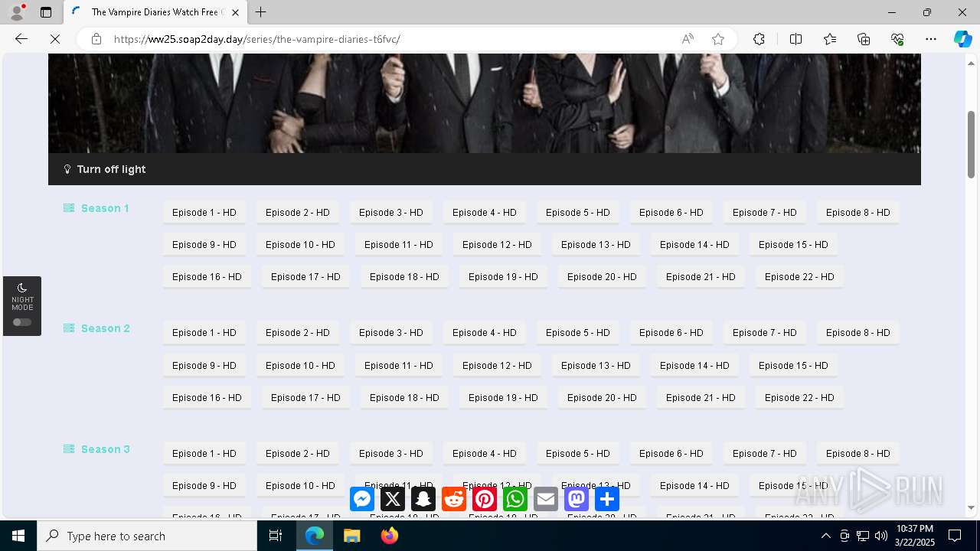Open Read aloud in address bar

[688, 39]
